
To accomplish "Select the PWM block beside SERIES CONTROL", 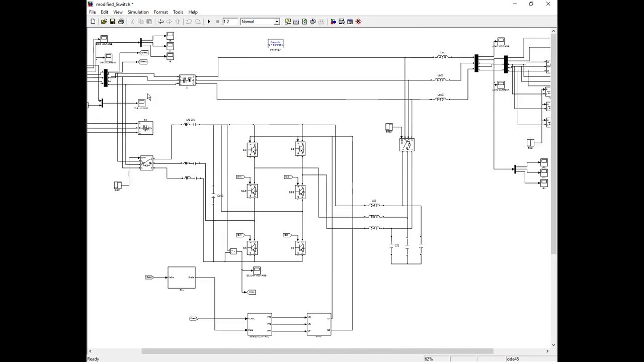I will pos(319,324).
